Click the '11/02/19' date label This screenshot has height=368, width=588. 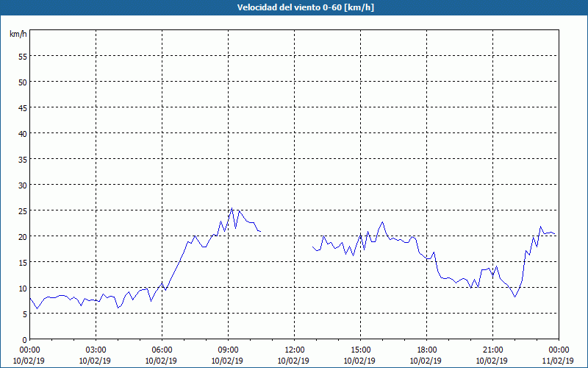(558, 361)
